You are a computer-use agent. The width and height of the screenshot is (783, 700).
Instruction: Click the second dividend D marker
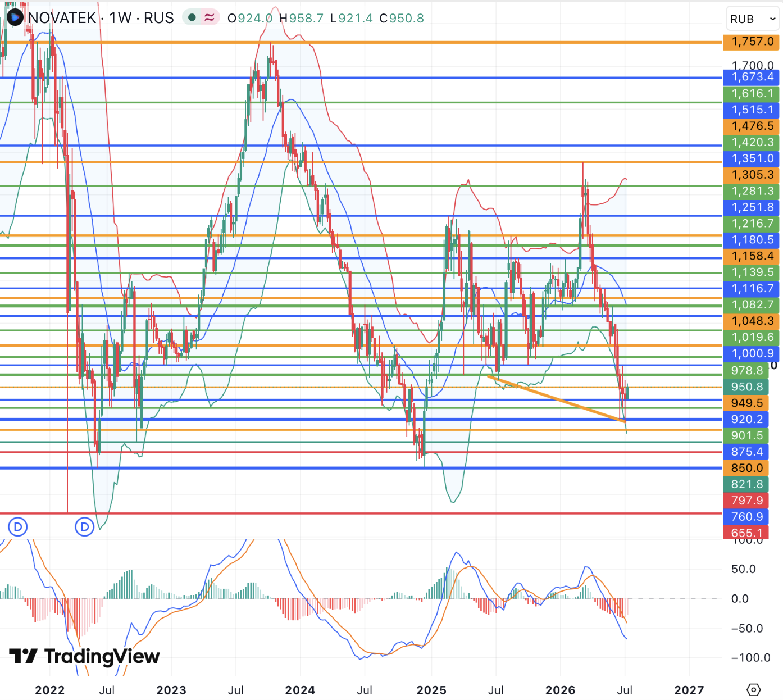[85, 527]
